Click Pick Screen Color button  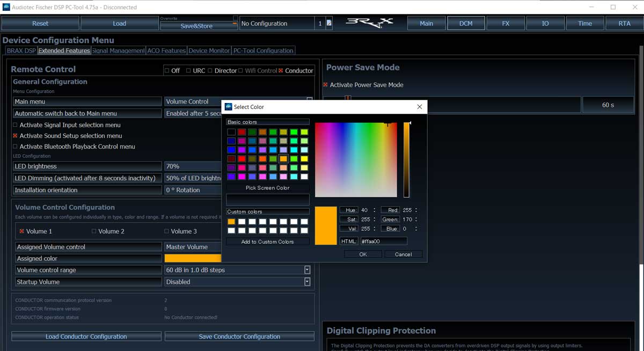point(268,188)
